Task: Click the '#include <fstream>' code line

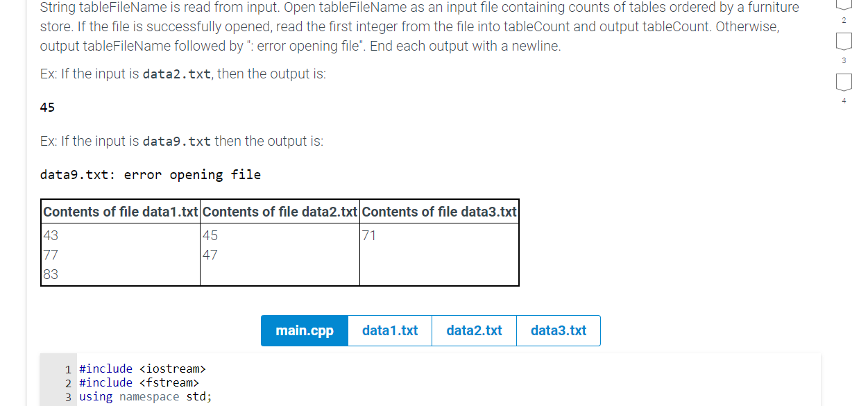Action: (139, 382)
